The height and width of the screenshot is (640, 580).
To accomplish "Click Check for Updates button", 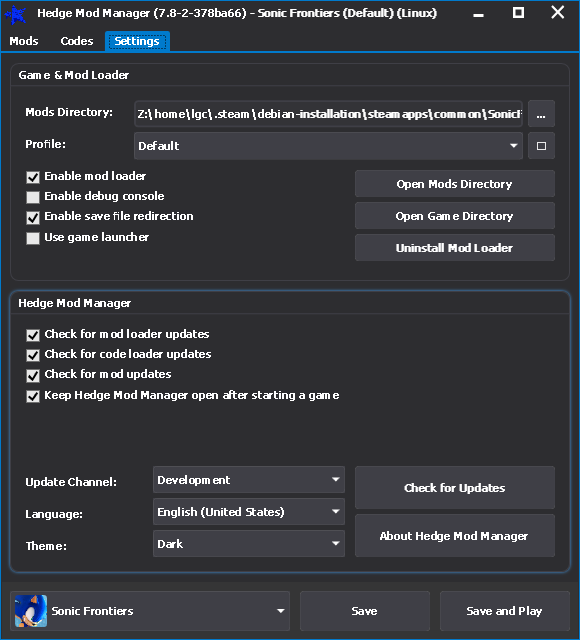I will (x=455, y=488).
